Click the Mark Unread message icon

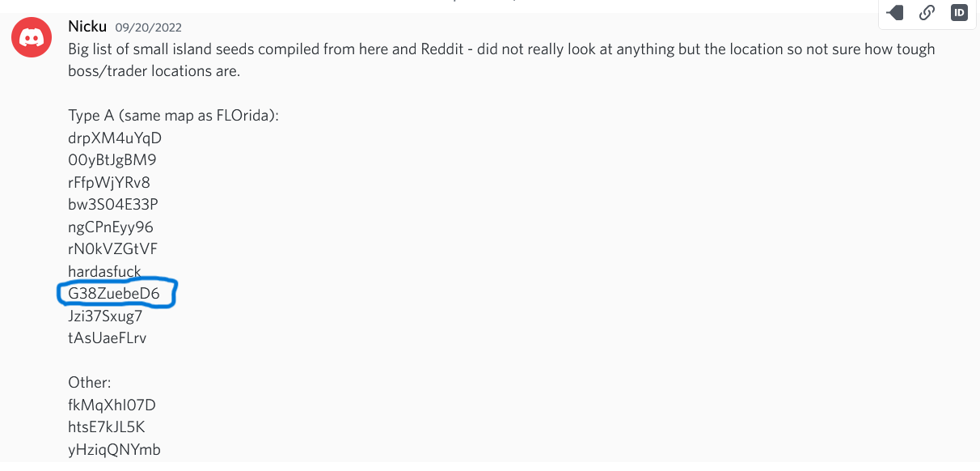895,13
